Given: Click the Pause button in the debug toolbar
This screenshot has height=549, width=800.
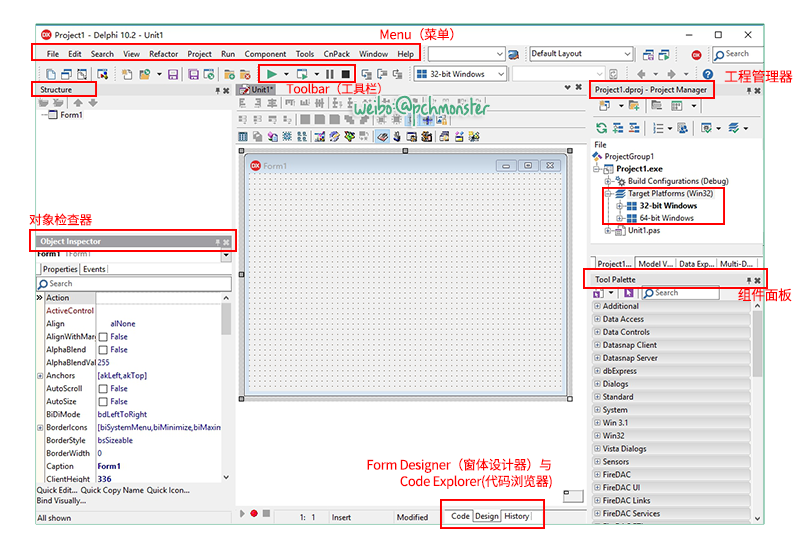Looking at the screenshot, I should click(330, 74).
